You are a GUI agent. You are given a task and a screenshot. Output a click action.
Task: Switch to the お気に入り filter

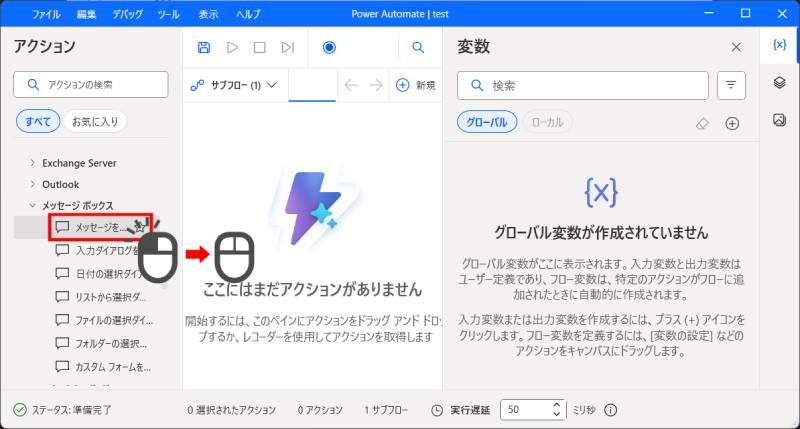(x=95, y=121)
